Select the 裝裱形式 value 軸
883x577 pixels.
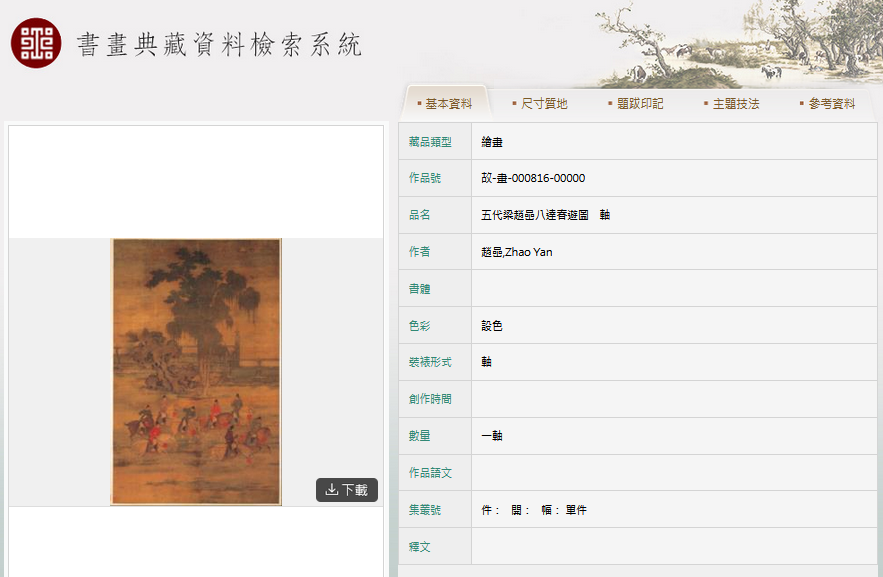tap(487, 361)
